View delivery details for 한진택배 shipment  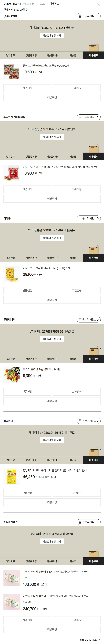point(51,35)
